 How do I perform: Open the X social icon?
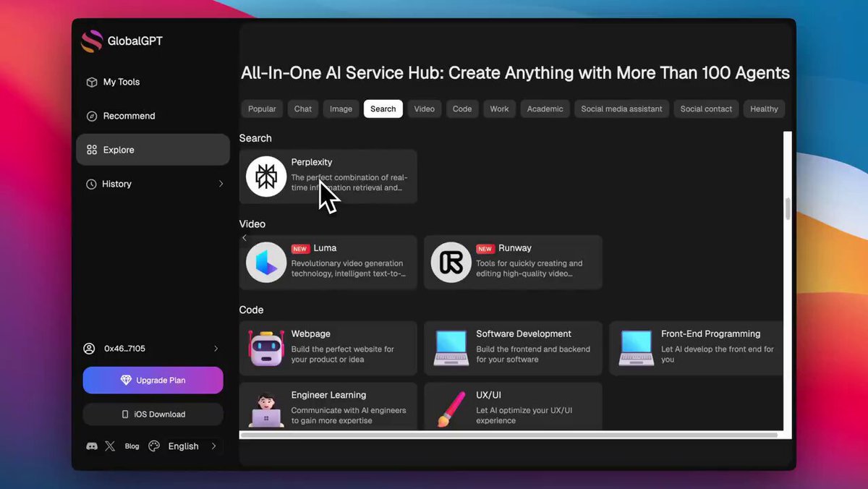110,446
